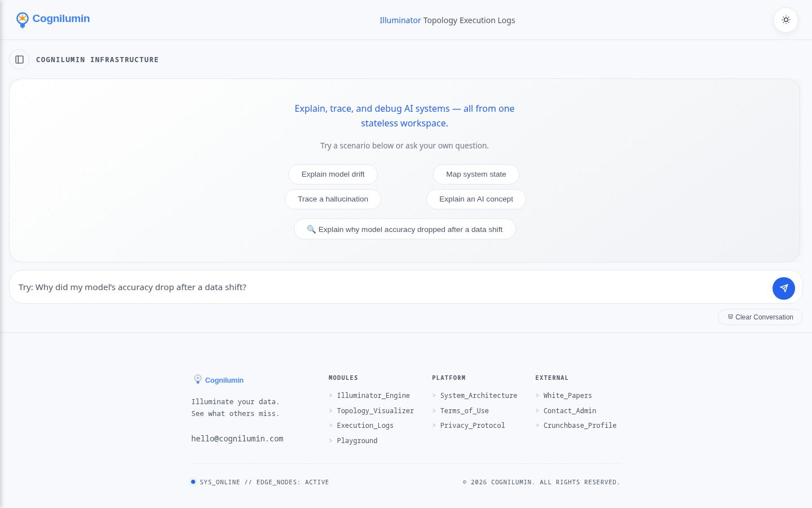Screen dimensions: 812x508
Task: Open Contact_Admin footer link
Action: pyautogui.click(x=570, y=411)
